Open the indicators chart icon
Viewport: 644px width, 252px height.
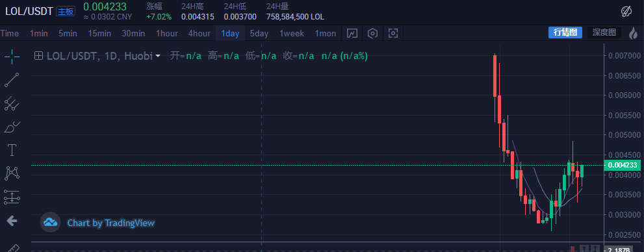coord(352,33)
